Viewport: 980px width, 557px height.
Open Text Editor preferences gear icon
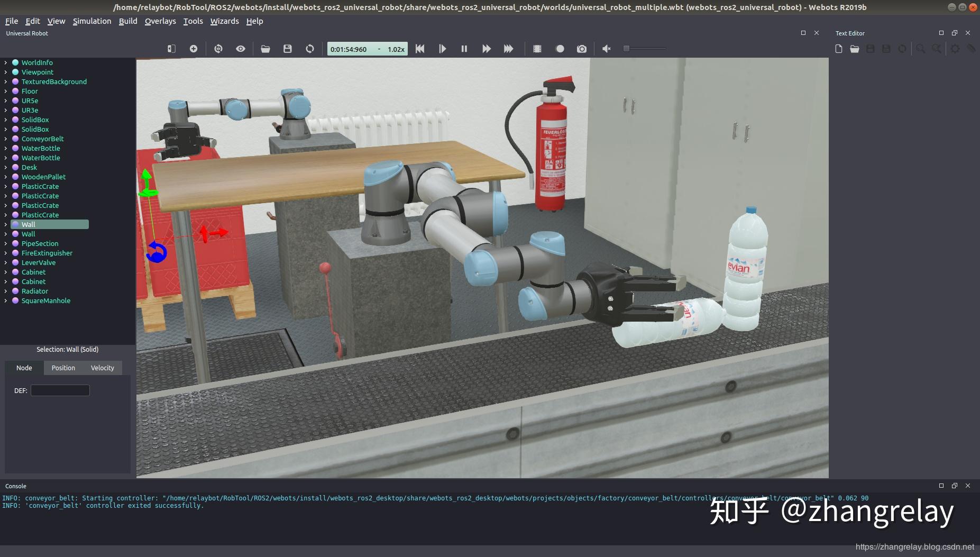point(955,49)
